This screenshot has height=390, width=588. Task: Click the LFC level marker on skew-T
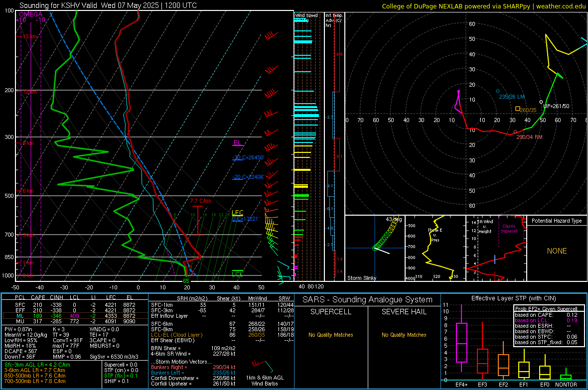point(237,213)
